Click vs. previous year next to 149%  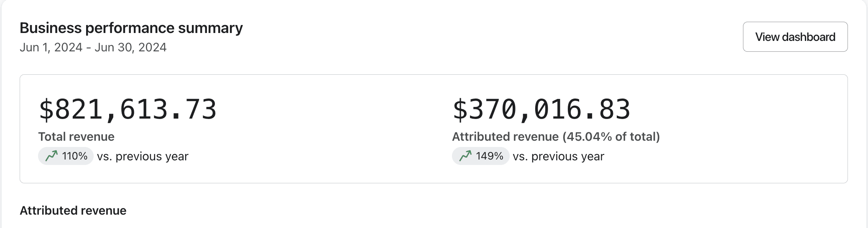558,156
